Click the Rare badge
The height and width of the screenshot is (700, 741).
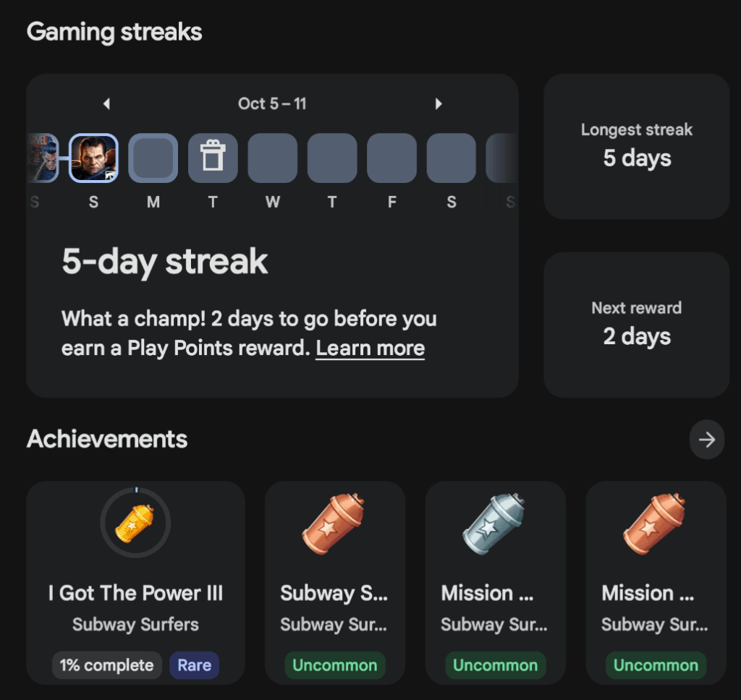pos(194,665)
